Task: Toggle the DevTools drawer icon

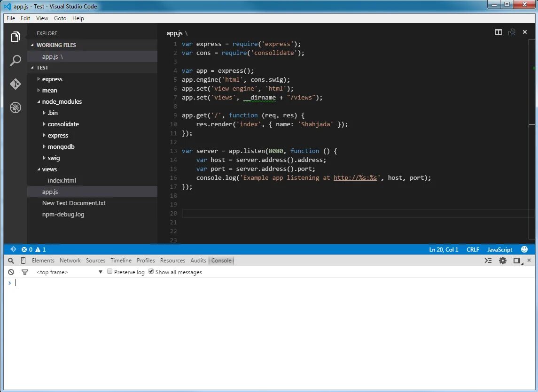Action: coord(488,261)
